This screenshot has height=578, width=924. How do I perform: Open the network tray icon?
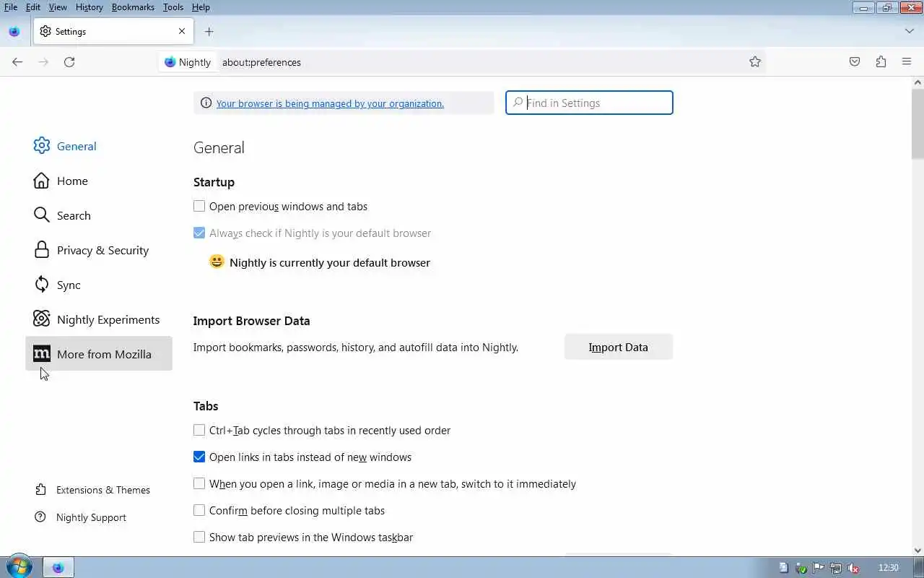pyautogui.click(x=836, y=568)
